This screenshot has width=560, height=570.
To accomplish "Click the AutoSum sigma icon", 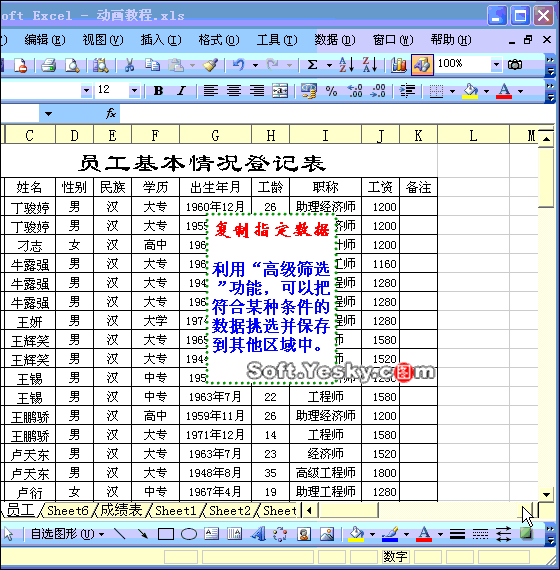I will point(312,65).
